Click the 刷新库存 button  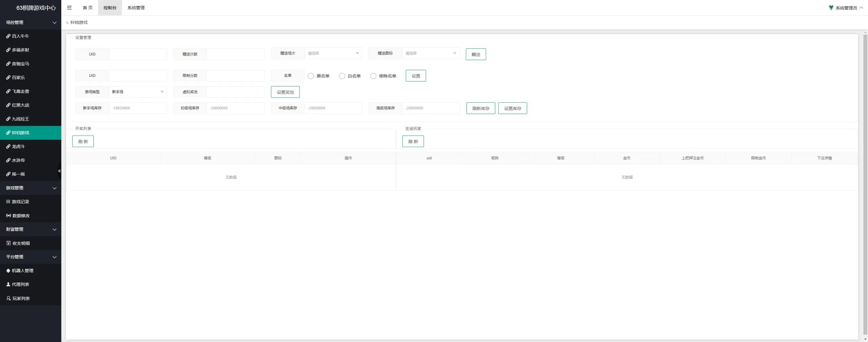point(481,108)
